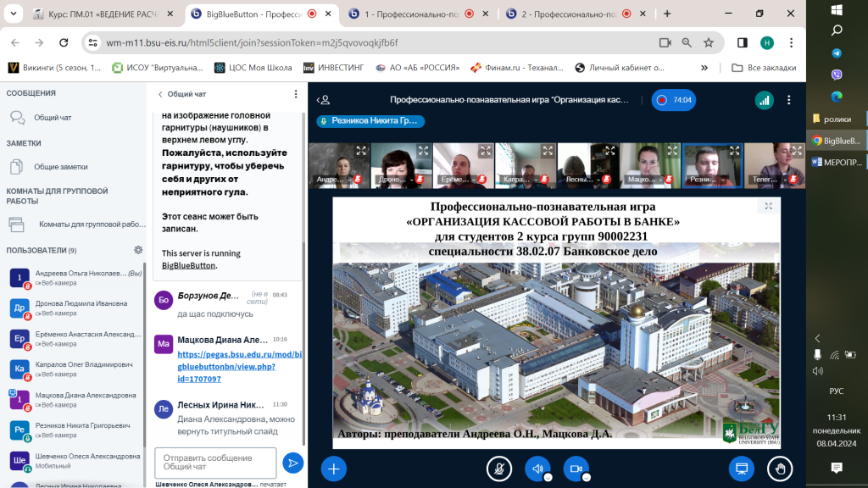This screenshot has width=868, height=488.
Task: Open chat options three-dot menu
Action: [296, 94]
